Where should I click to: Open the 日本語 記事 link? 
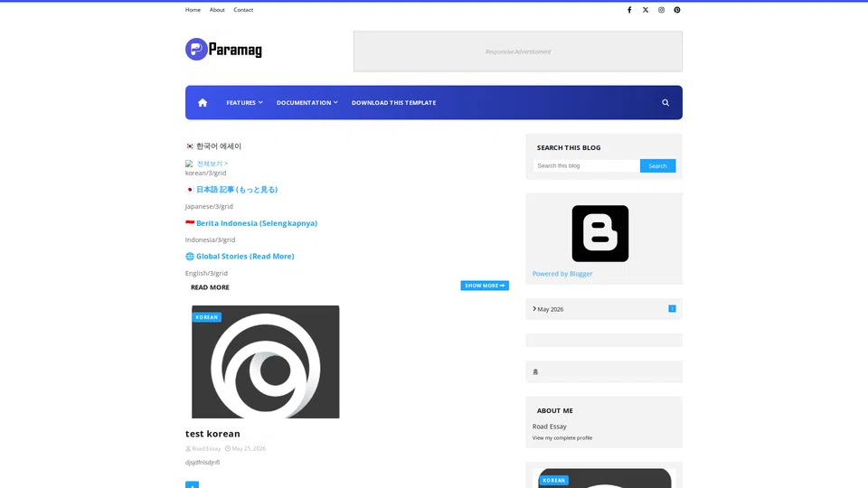click(237, 189)
